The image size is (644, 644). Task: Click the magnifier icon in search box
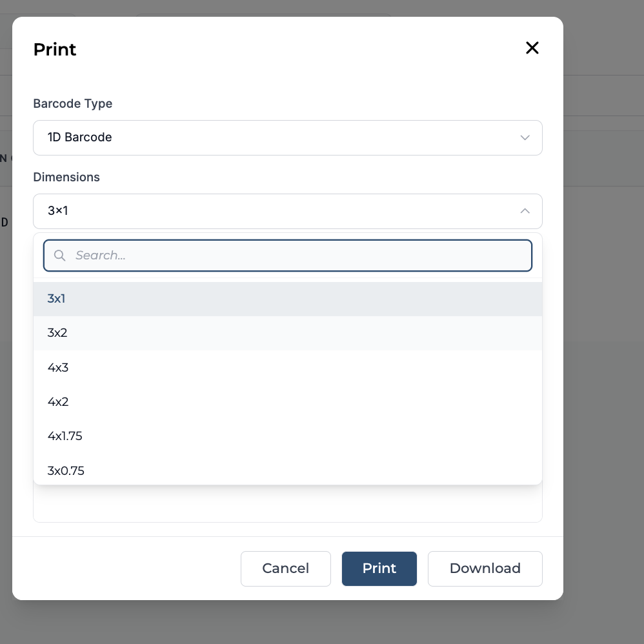point(59,256)
